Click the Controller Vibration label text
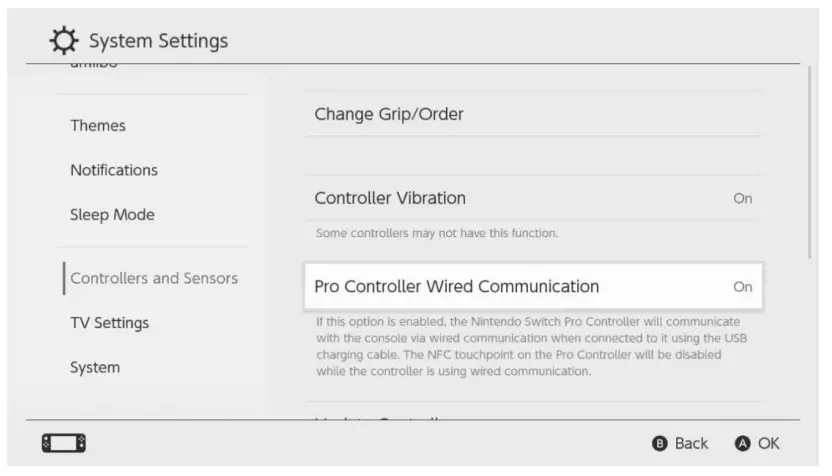Image resolution: width=832 pixels, height=476 pixels. tap(390, 198)
